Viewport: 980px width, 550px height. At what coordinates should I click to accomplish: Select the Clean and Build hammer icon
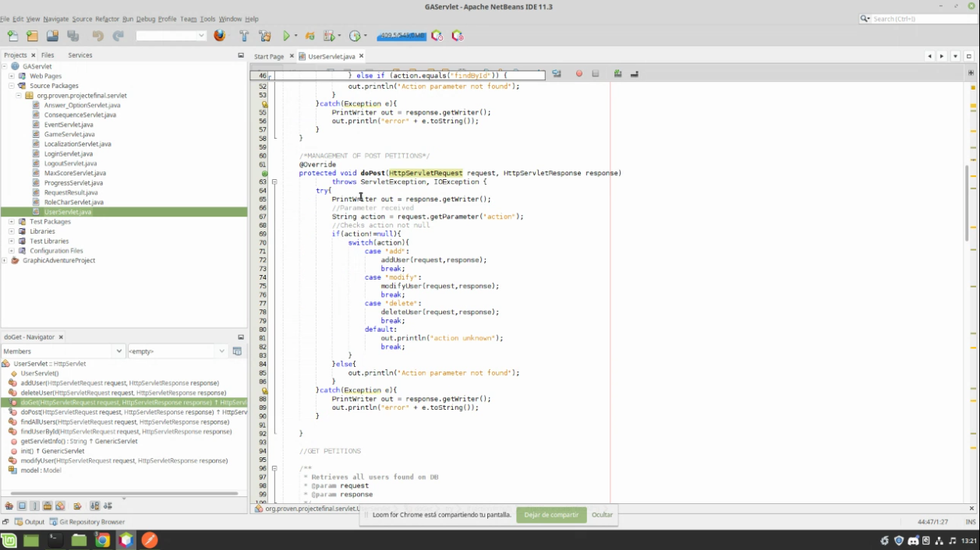click(x=264, y=36)
